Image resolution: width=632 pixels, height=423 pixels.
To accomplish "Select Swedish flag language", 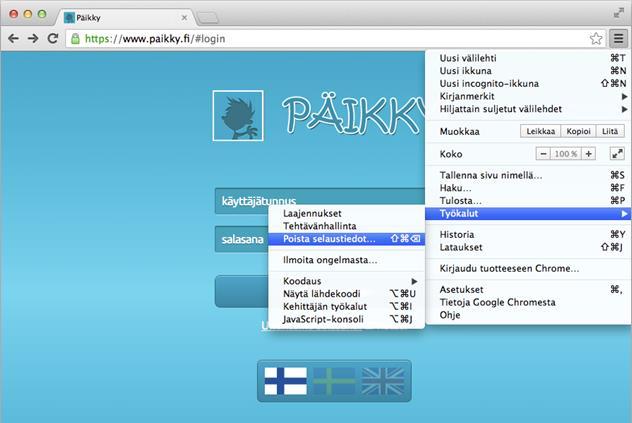I will [334, 381].
